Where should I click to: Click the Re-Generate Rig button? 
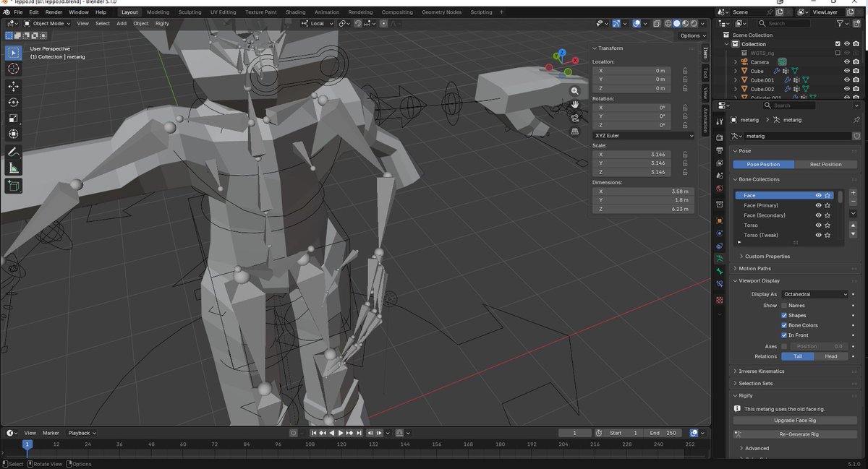[x=796, y=434]
